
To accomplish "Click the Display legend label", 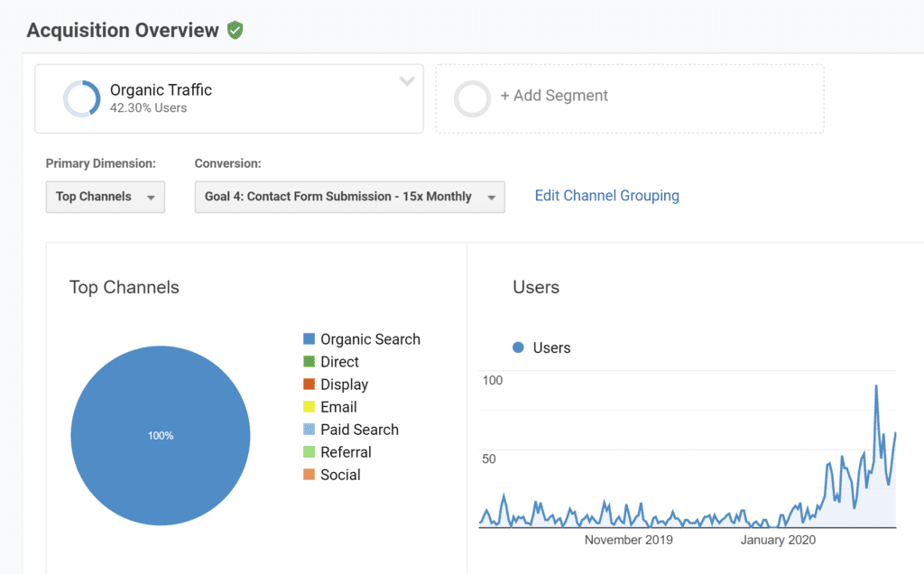I will [344, 384].
